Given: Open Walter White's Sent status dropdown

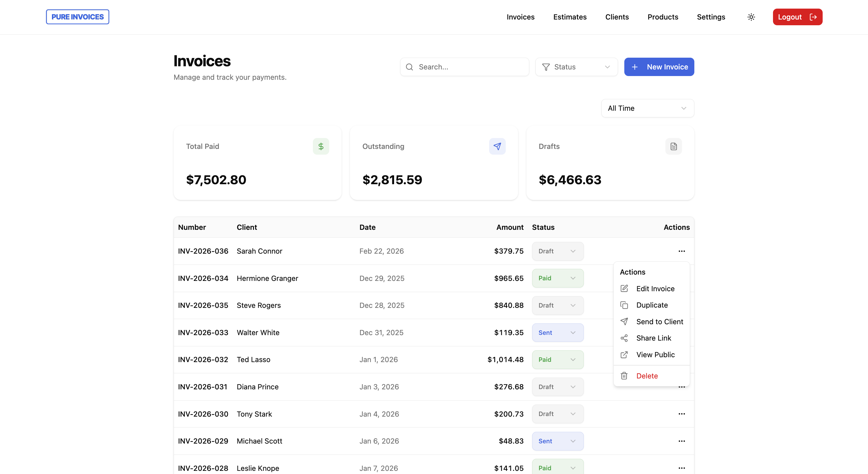Looking at the screenshot, I should (558, 333).
